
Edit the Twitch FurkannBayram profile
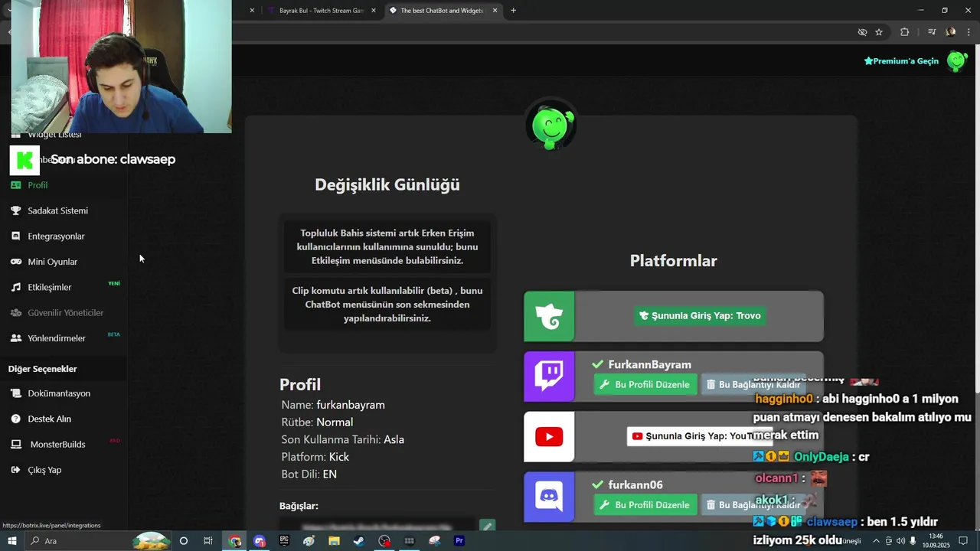click(645, 384)
